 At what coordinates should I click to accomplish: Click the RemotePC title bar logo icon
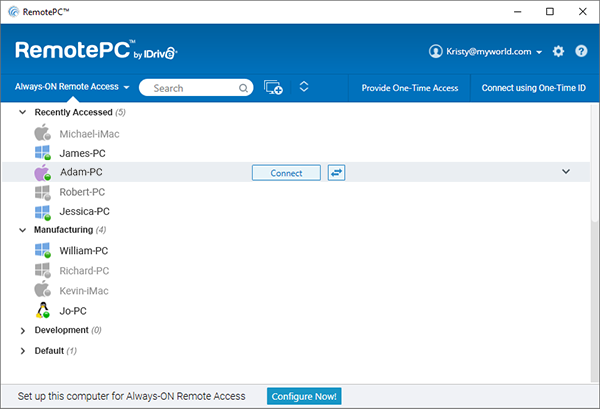pos(13,12)
